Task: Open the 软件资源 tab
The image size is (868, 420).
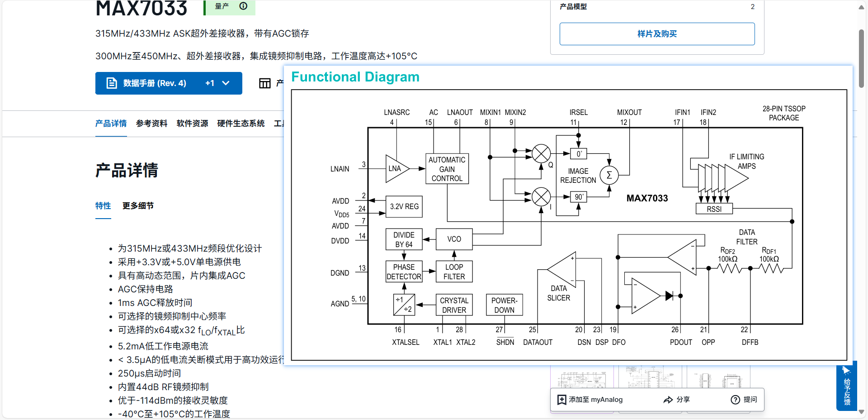Action: pyautogui.click(x=192, y=124)
